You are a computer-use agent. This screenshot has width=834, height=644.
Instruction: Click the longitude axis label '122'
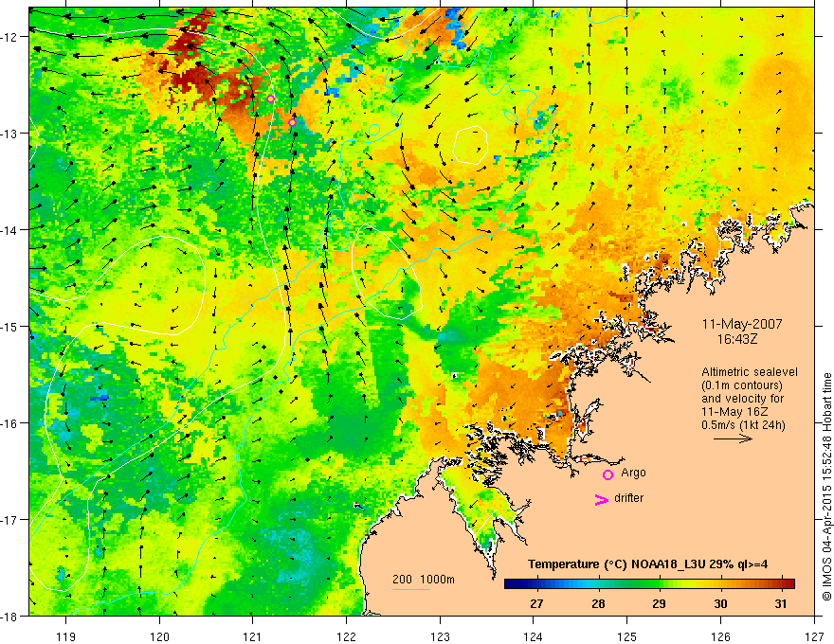[346, 636]
